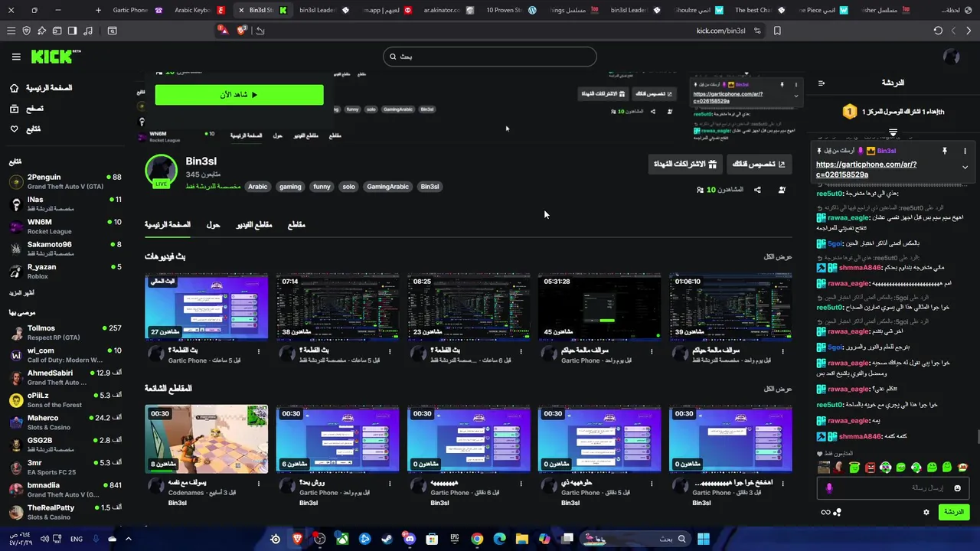Open options menu for Codenames clip
Screen dimensions: 980x551
click(x=259, y=484)
